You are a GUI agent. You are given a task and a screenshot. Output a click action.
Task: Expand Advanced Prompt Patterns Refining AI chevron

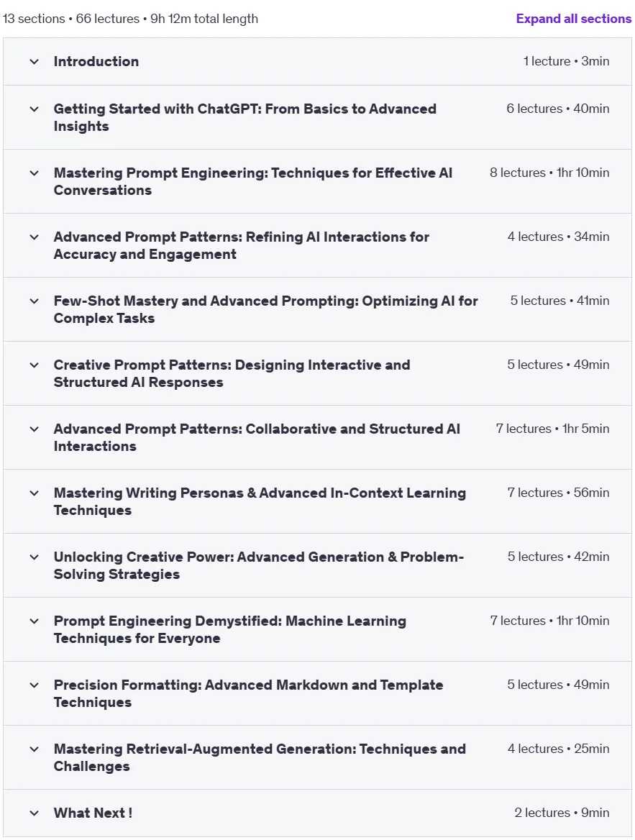tap(35, 237)
